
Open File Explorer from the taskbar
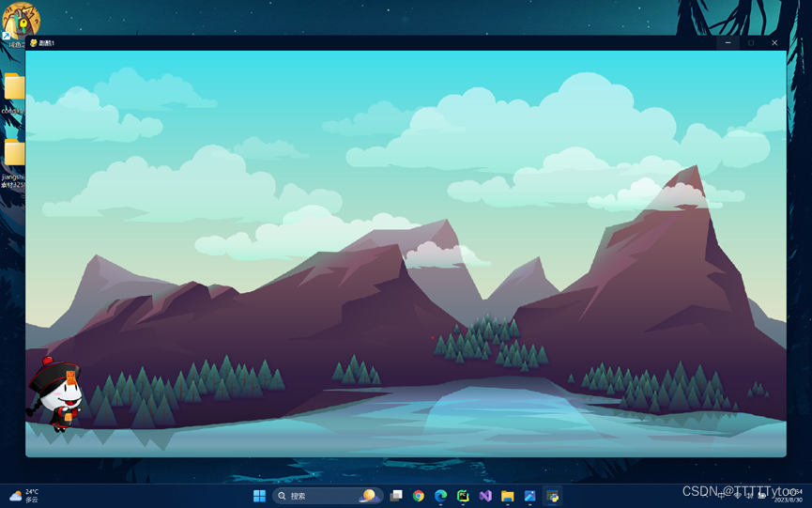coord(508,496)
